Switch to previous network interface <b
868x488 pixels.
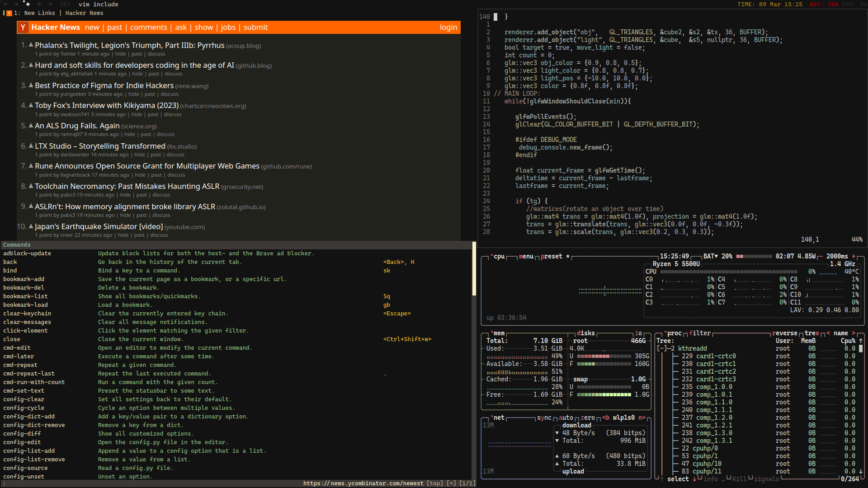pyautogui.click(x=606, y=418)
